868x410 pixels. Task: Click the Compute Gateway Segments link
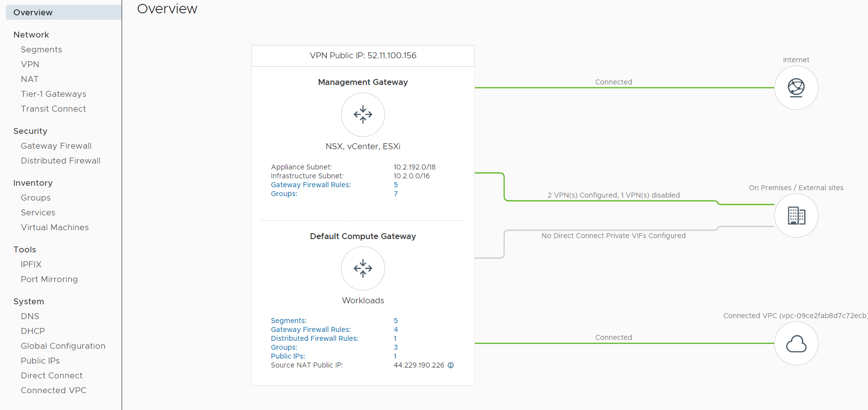(x=289, y=321)
